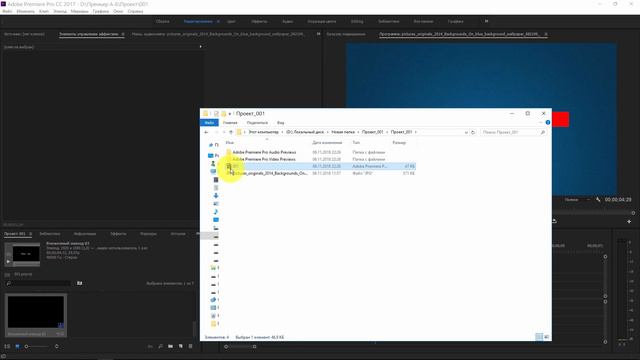Select Music note icon in Explorer sidebar
This screenshot has width=640, height=360.
pos(216,212)
